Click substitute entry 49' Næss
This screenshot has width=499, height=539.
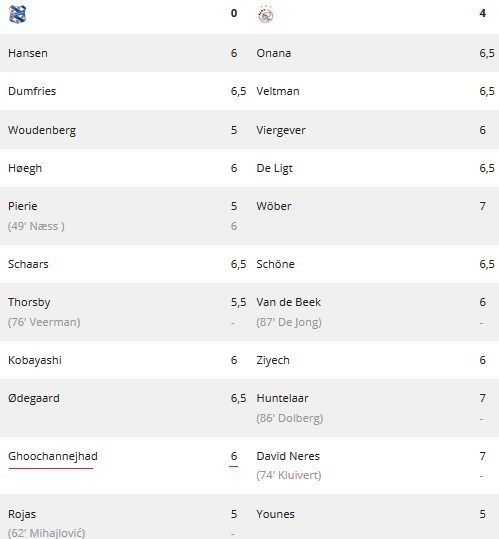36,226
